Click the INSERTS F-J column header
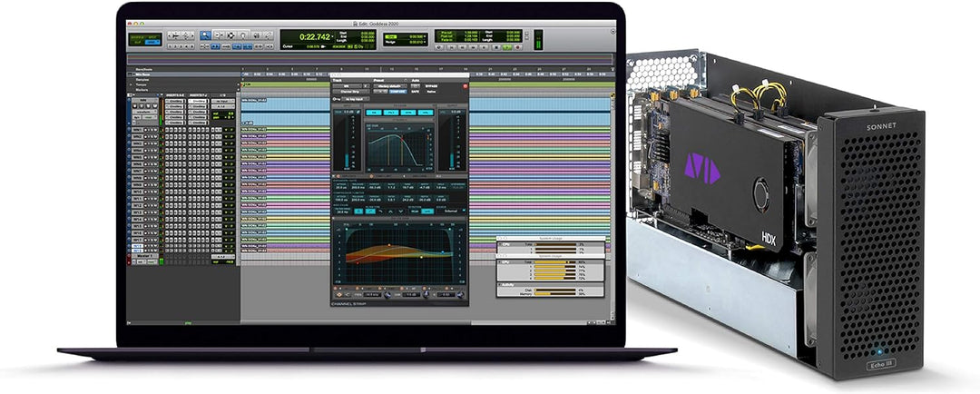This screenshot has width=980, height=394. pos(198,95)
